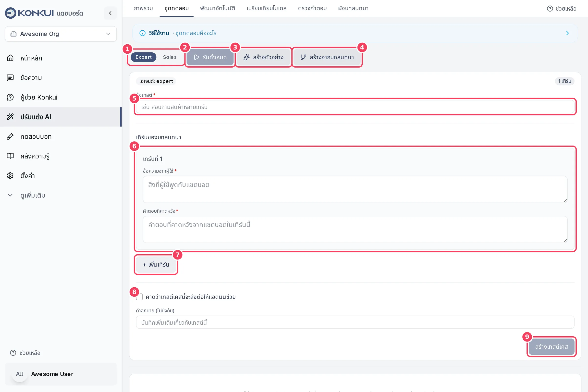Click the gear icon for ตั้งค่า

click(x=10, y=175)
